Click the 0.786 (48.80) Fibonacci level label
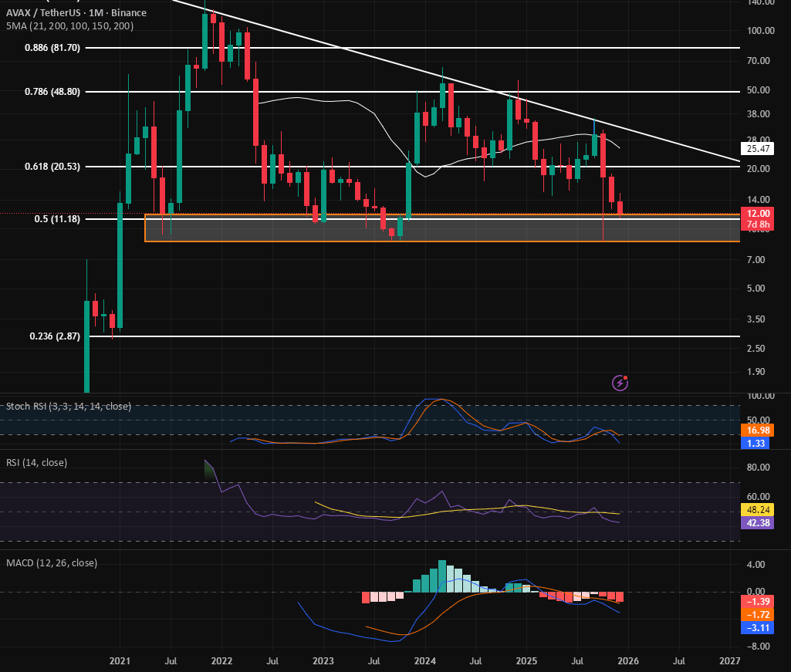 tap(52, 92)
